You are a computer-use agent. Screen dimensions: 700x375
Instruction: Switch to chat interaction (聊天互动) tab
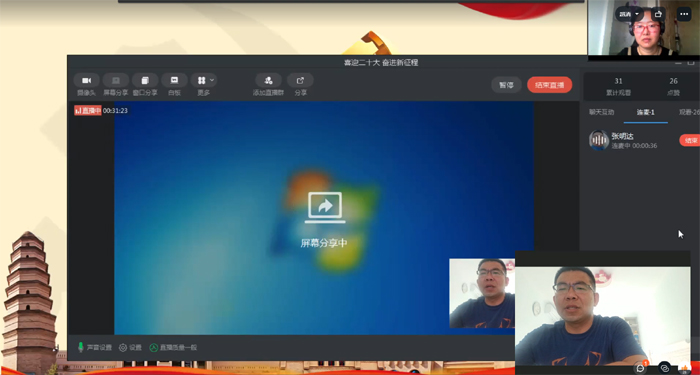click(601, 112)
